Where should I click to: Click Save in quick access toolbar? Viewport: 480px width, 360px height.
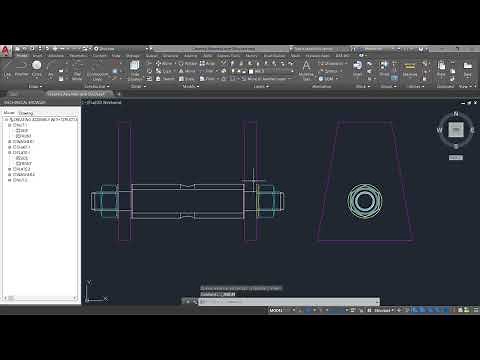(x=32, y=49)
